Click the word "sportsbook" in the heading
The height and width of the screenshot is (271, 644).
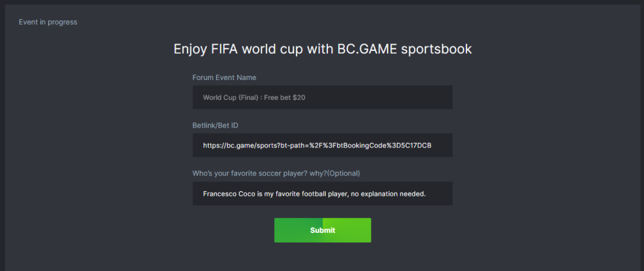click(x=436, y=49)
